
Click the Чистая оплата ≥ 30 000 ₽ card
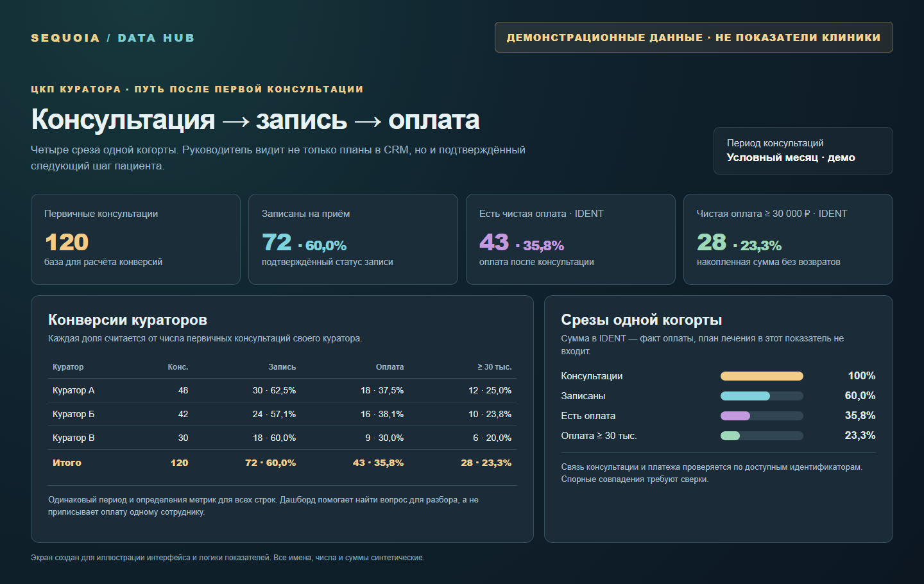point(788,239)
